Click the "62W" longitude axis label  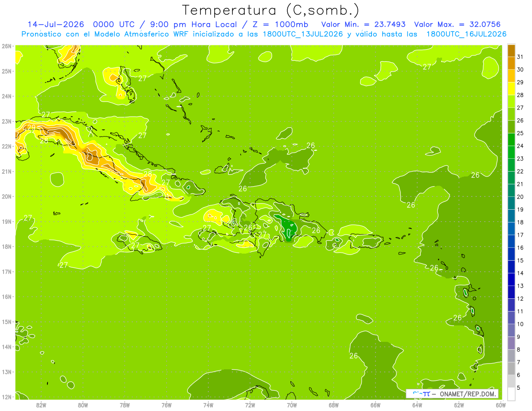tap(458, 405)
